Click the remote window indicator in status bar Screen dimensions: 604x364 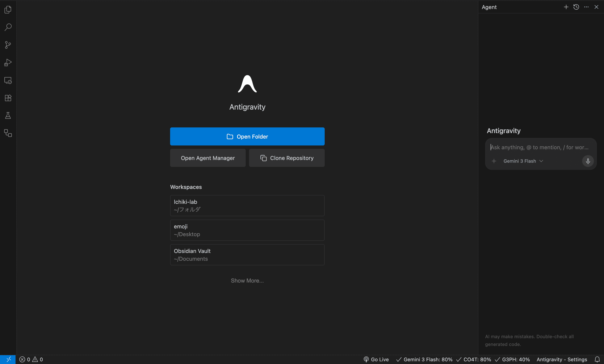pyautogui.click(x=8, y=360)
